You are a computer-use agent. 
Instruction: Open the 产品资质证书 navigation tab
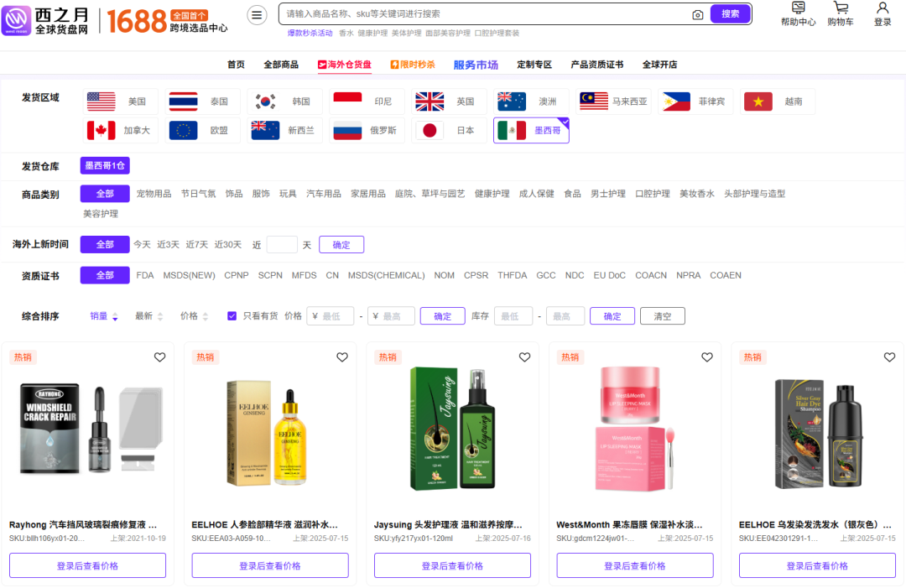point(597,65)
